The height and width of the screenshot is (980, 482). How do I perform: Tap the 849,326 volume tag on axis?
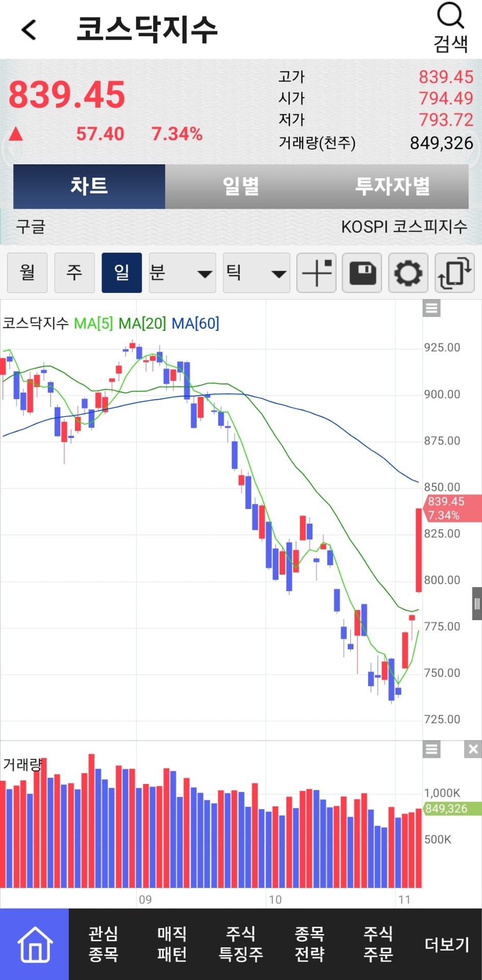click(x=452, y=808)
